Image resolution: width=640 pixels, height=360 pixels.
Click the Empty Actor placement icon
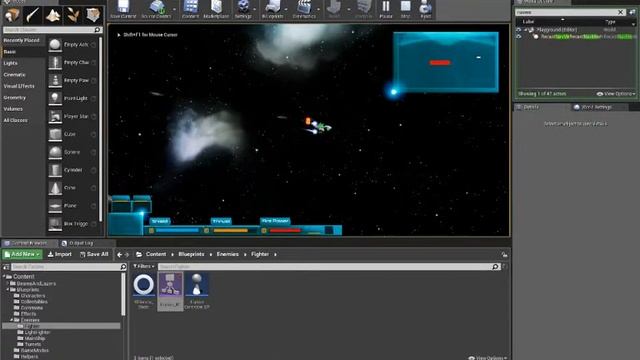point(55,44)
